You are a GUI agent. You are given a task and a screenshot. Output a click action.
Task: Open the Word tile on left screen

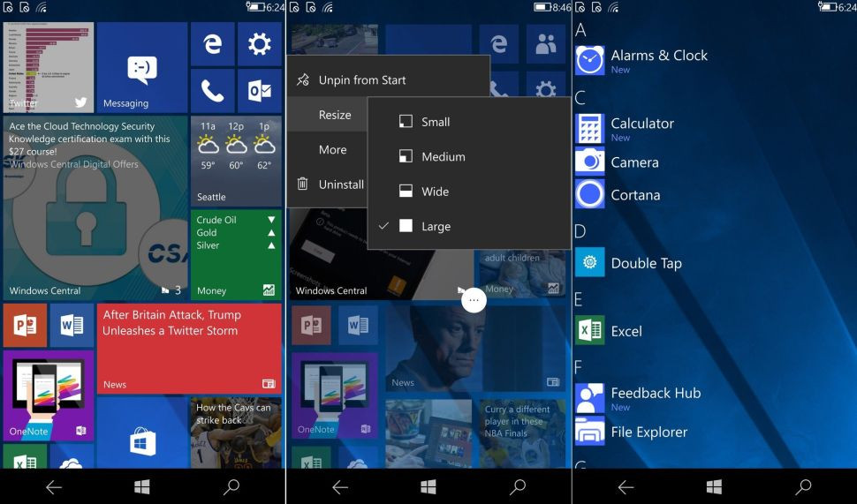[x=72, y=326]
